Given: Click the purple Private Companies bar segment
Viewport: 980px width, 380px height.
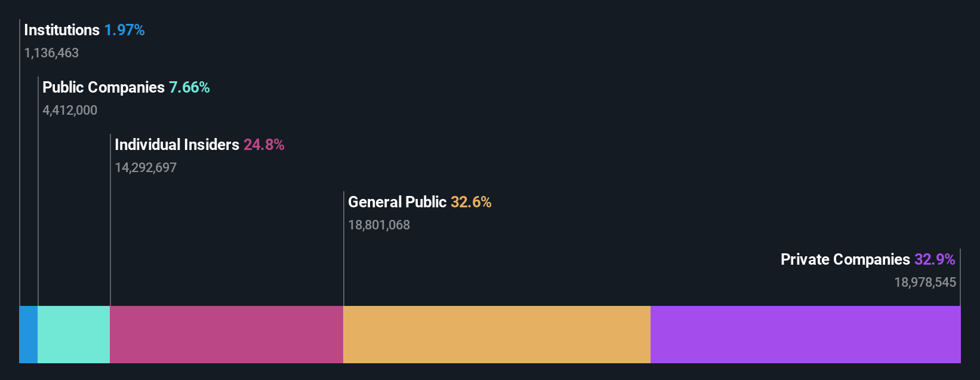Looking at the screenshot, I should [x=806, y=335].
